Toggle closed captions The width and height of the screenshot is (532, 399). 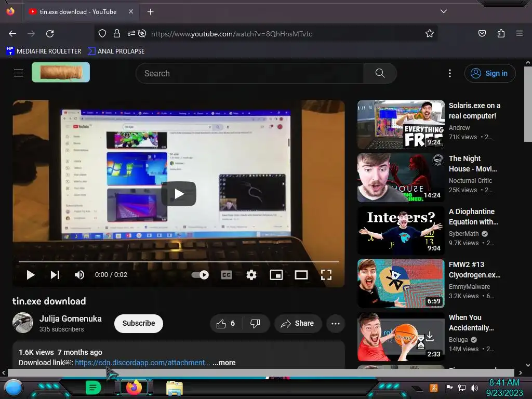tap(227, 275)
